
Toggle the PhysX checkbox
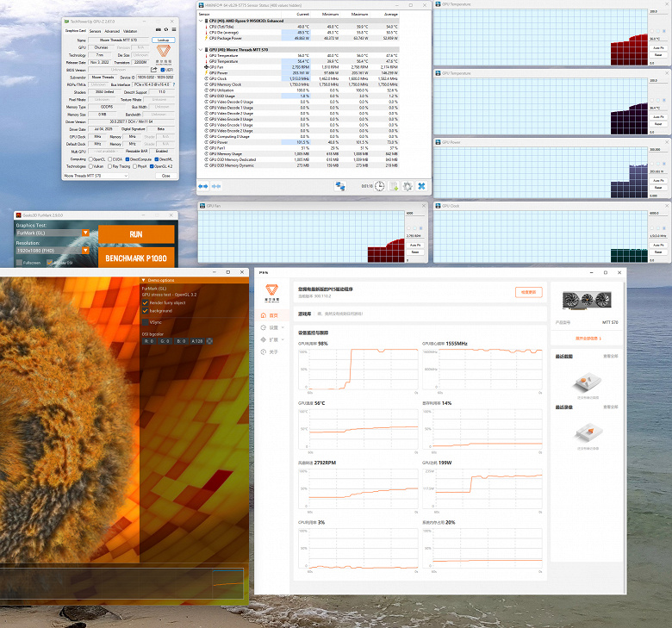pyautogui.click(x=134, y=166)
